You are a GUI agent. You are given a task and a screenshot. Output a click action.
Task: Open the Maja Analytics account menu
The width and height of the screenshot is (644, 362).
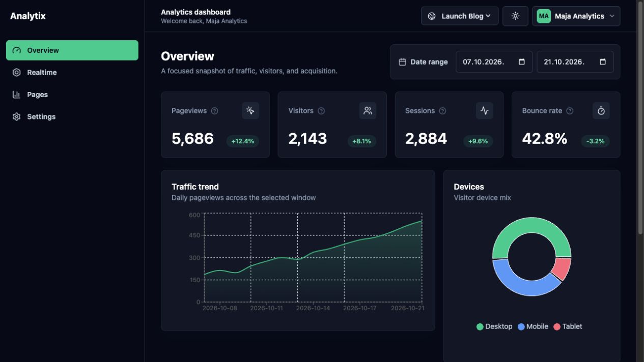click(576, 16)
